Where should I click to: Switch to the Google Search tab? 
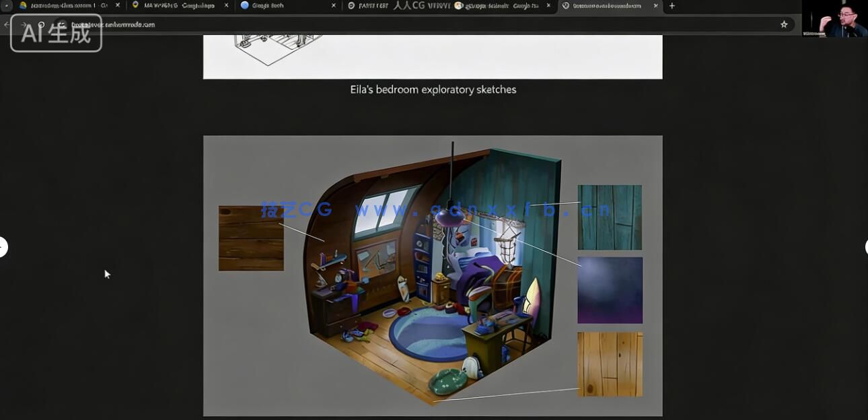[283, 6]
